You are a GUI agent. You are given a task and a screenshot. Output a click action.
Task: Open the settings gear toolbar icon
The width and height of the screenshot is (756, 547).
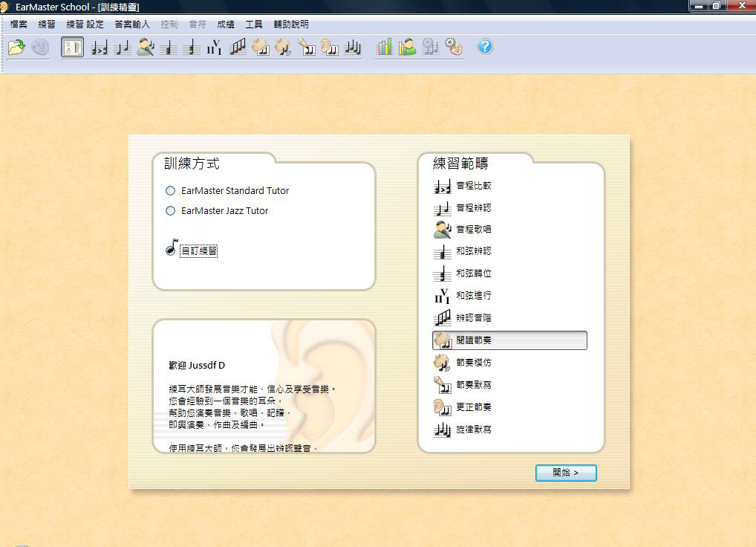[x=453, y=48]
